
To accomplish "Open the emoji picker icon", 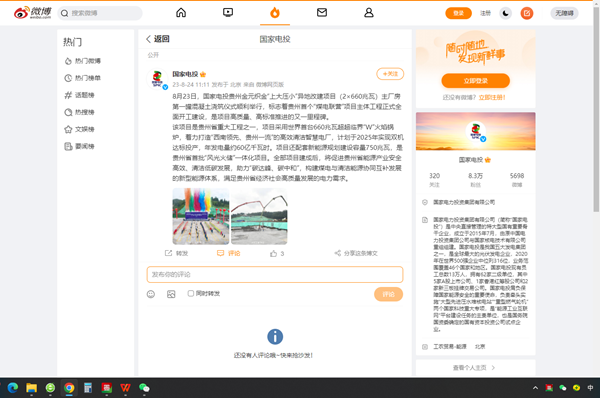I will coord(151,294).
